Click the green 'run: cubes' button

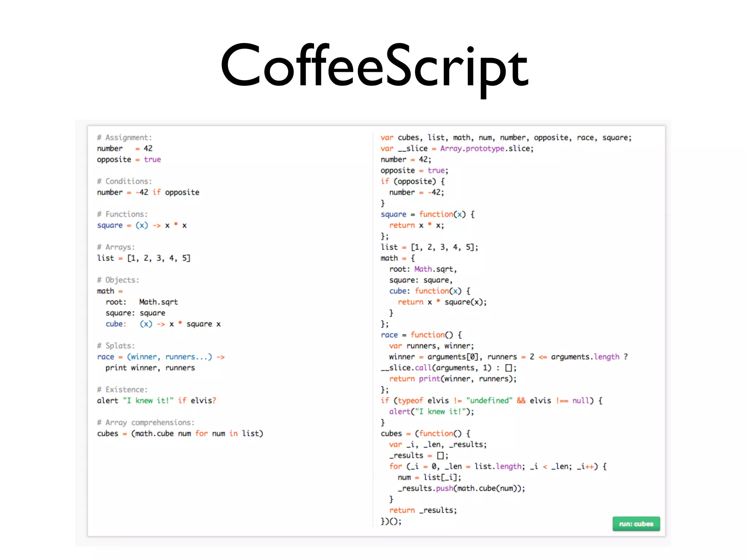tap(636, 524)
